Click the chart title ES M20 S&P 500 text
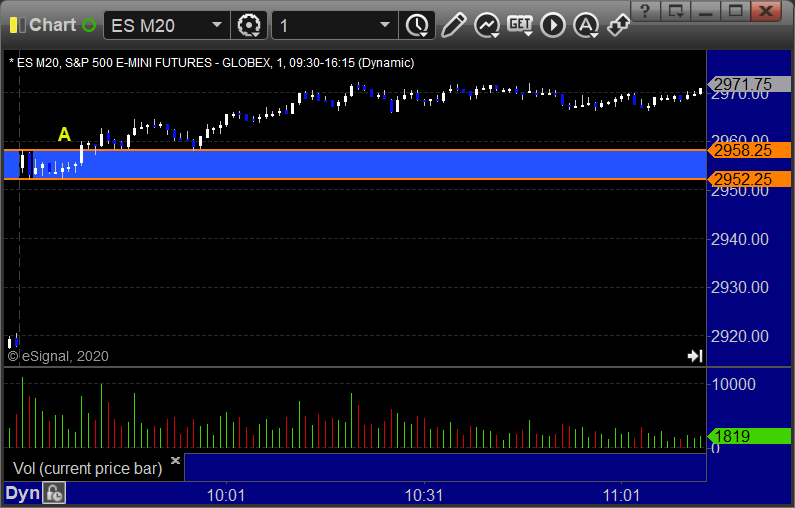Viewport: 795px width, 508px height. [212, 63]
